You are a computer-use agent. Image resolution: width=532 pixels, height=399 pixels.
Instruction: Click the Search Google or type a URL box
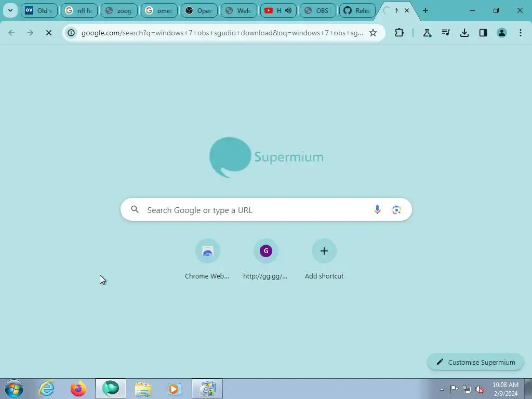click(266, 210)
